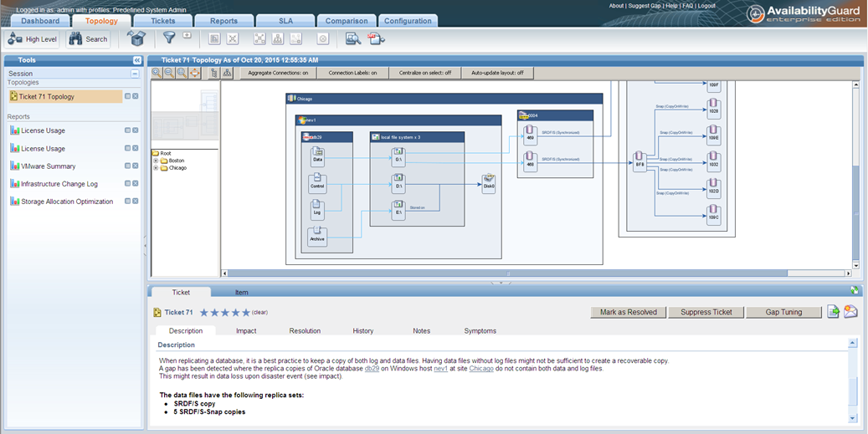Image resolution: width=868 pixels, height=434 pixels.
Task: Open the Dashboard tab
Action: [40, 21]
